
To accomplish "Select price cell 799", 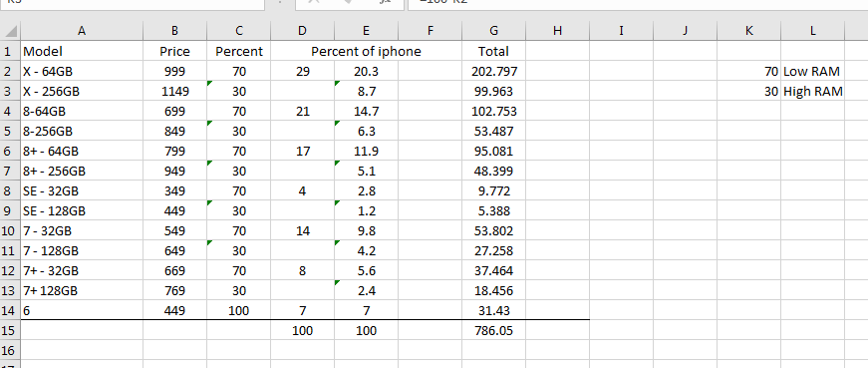I will [x=174, y=152].
